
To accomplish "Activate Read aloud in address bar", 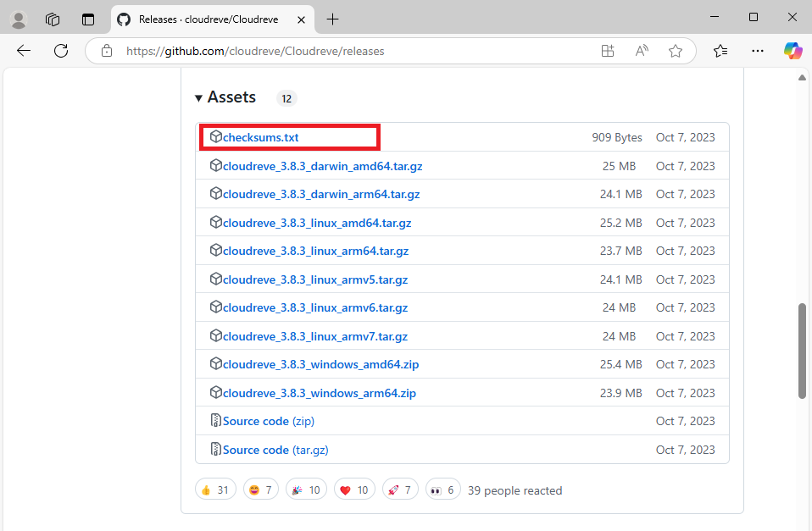I will [642, 51].
